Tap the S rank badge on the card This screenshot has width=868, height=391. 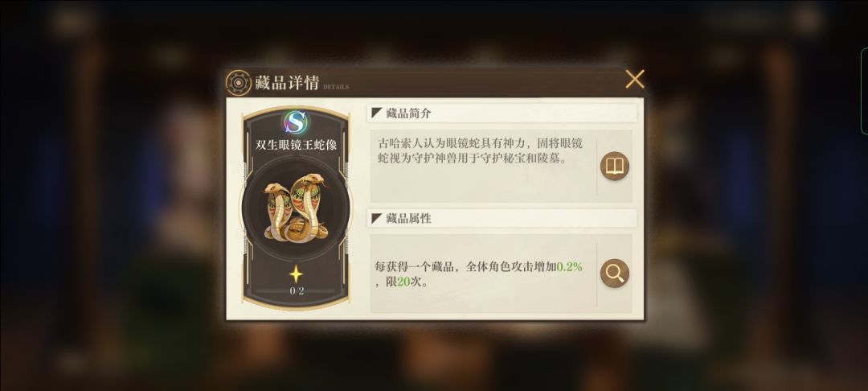tap(296, 122)
